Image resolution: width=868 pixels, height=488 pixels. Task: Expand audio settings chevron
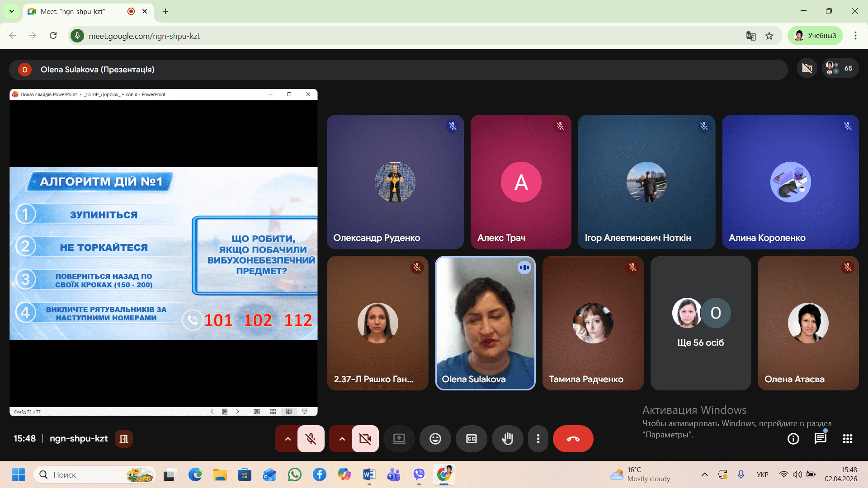(x=288, y=439)
